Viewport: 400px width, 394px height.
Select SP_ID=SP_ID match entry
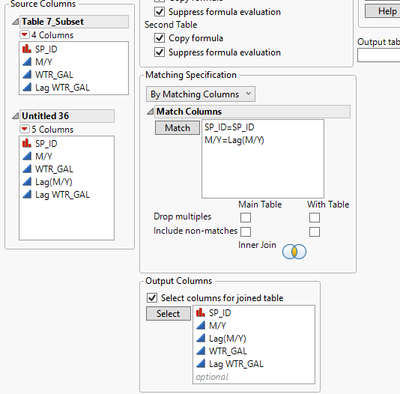click(x=229, y=127)
